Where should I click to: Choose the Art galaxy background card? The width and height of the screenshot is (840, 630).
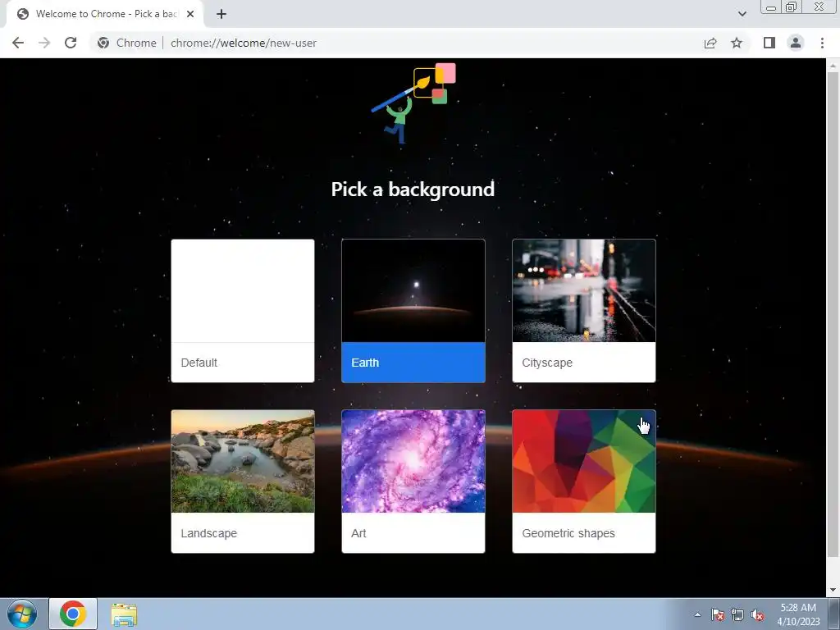click(413, 481)
